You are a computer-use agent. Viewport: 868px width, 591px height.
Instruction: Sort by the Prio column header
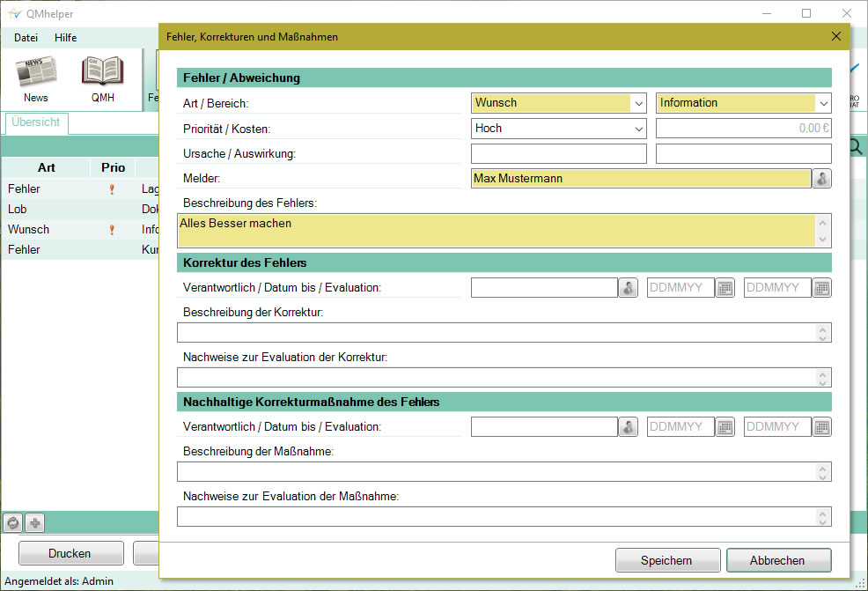(x=113, y=168)
